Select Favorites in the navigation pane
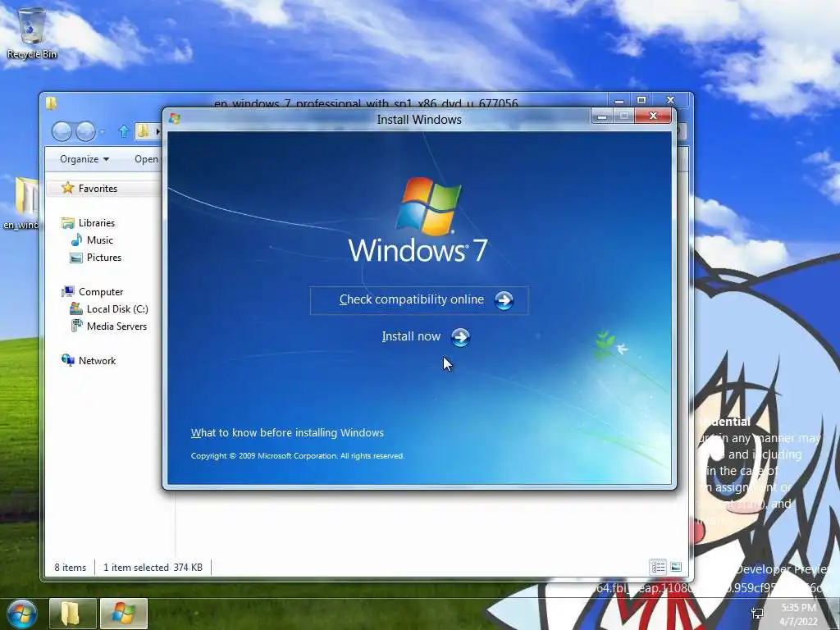The image size is (840, 630). (98, 189)
